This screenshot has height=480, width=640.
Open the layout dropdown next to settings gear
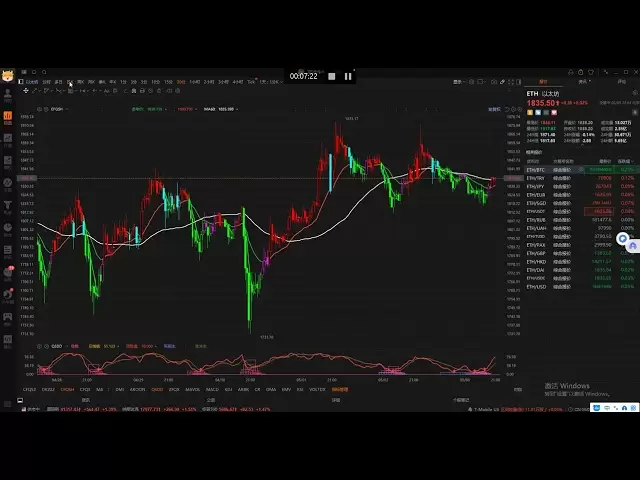click(482, 82)
